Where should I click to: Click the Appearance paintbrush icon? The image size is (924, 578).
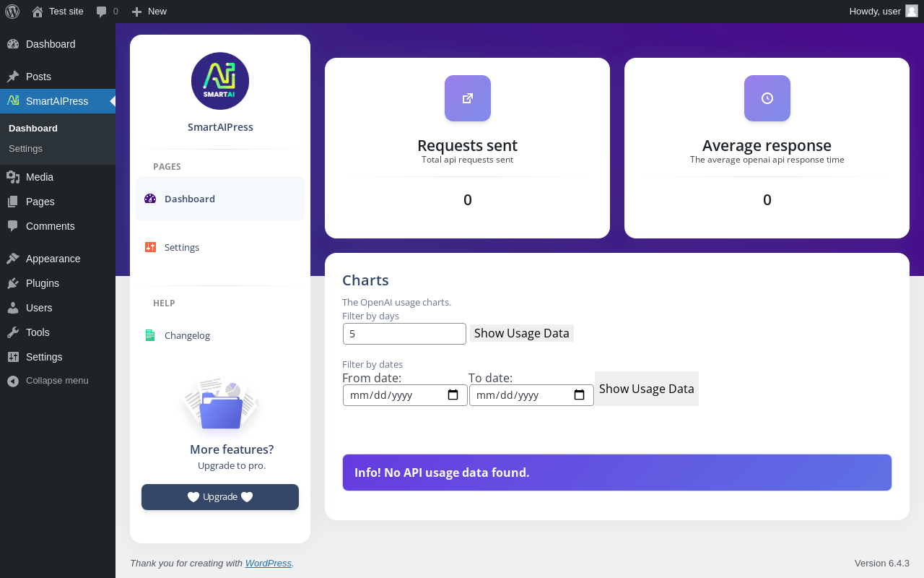(13, 259)
